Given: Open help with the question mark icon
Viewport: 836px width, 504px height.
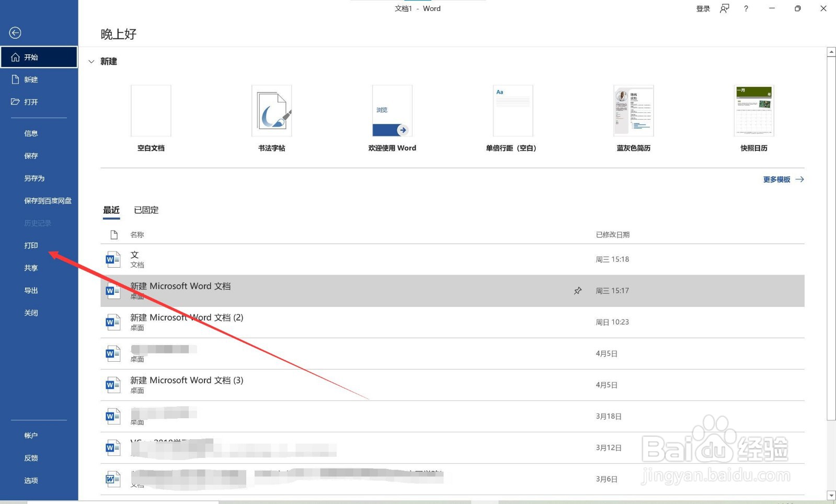Looking at the screenshot, I should (x=746, y=8).
